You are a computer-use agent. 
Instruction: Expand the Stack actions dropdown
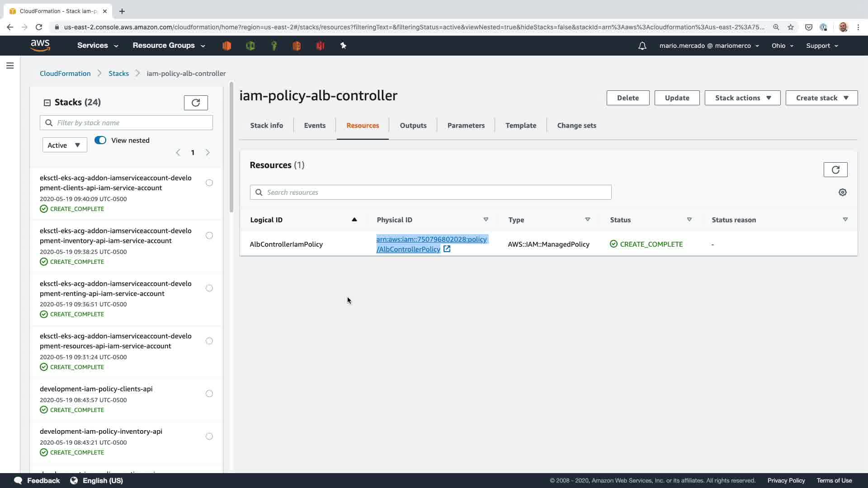coord(742,98)
